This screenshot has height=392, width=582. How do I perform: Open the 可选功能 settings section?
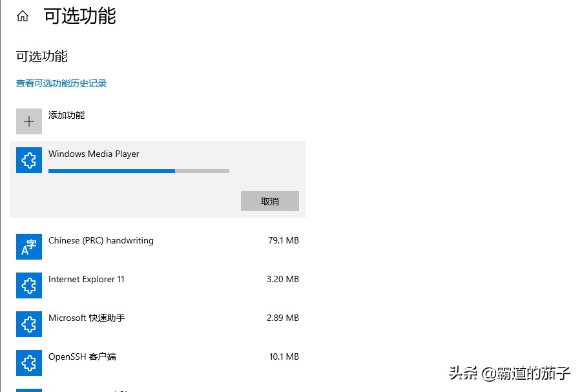pyautogui.click(x=41, y=56)
